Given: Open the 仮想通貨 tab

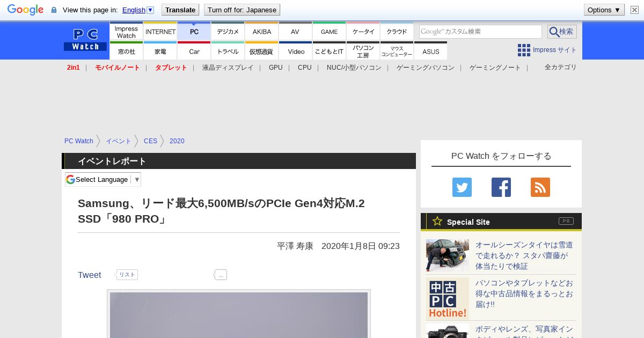Looking at the screenshot, I should click(x=262, y=51).
